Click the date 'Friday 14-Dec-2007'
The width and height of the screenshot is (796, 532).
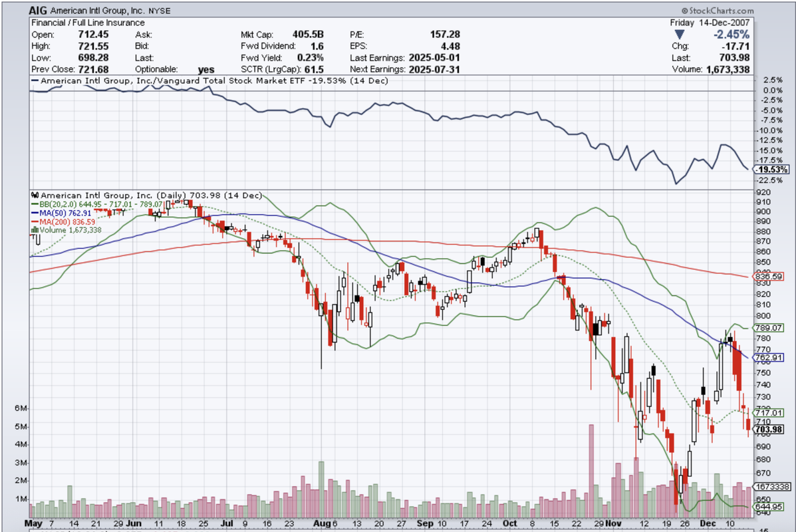pyautogui.click(x=710, y=23)
